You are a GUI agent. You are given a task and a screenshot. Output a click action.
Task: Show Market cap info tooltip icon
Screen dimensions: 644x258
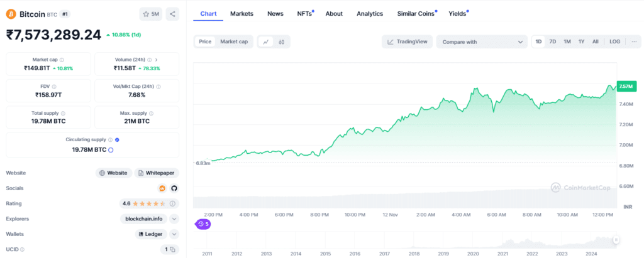pos(62,60)
